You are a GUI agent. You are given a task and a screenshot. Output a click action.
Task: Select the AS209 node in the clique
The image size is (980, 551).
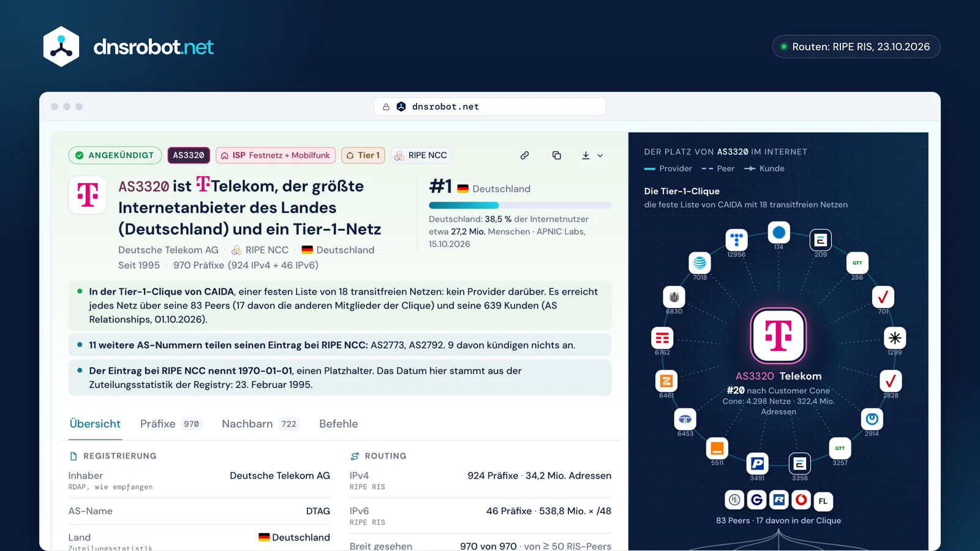tap(821, 240)
